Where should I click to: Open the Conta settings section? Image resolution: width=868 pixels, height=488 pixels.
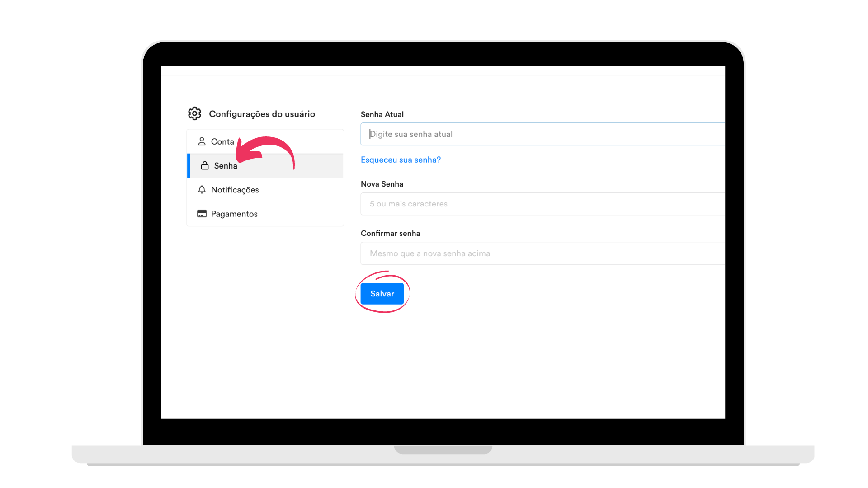pos(265,141)
